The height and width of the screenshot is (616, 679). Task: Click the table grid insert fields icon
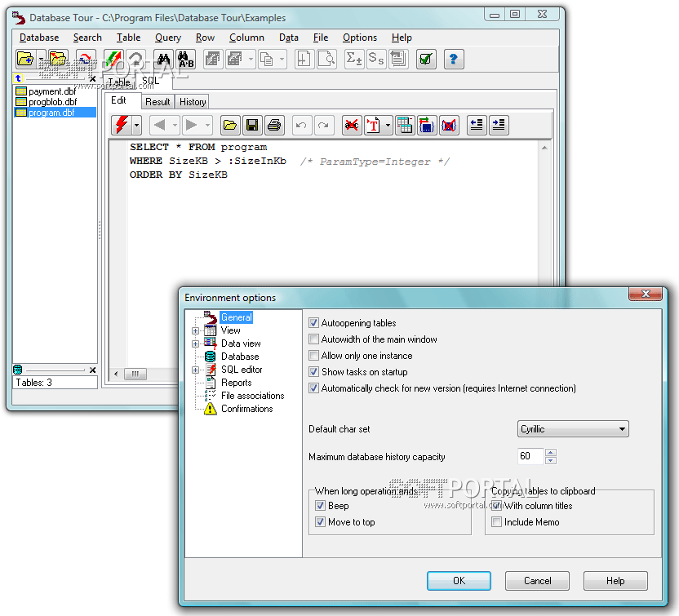click(405, 126)
